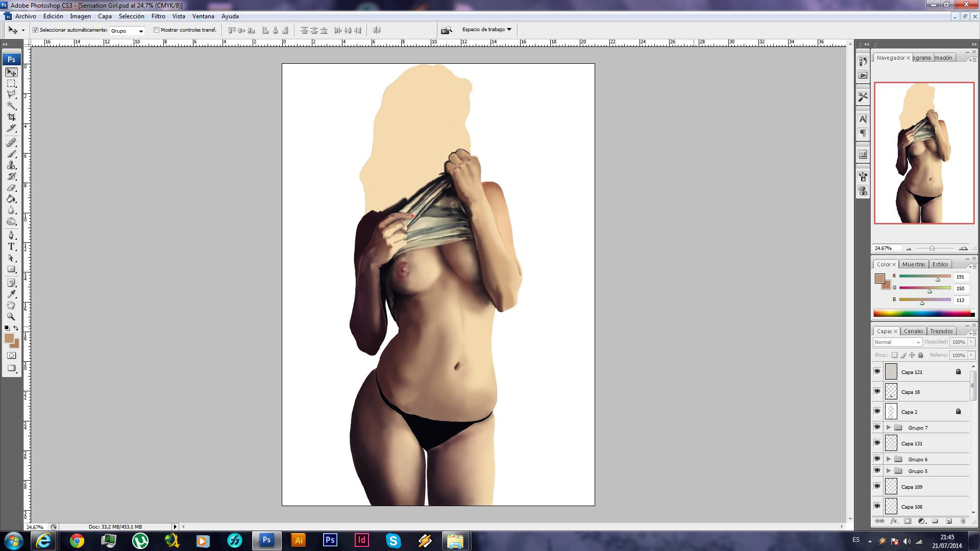Image resolution: width=980 pixels, height=551 pixels.
Task: Select the Zoom tool in toolbox
Action: pyautogui.click(x=11, y=316)
